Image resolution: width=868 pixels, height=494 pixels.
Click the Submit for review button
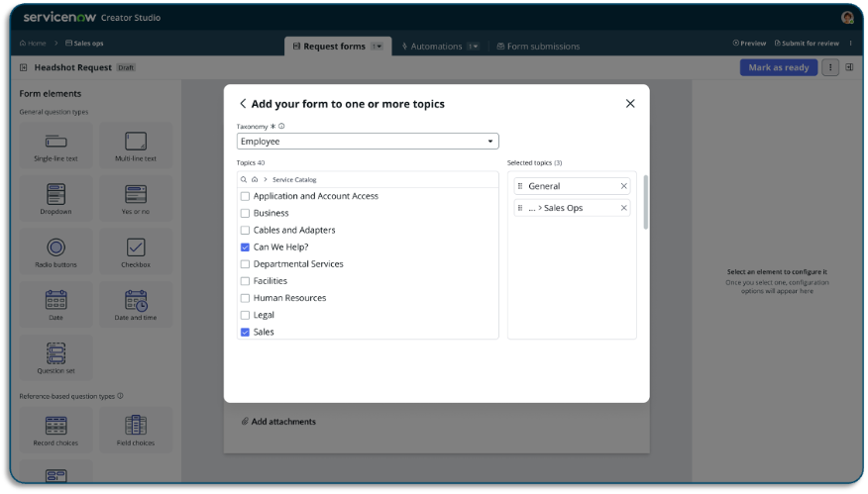pyautogui.click(x=808, y=44)
